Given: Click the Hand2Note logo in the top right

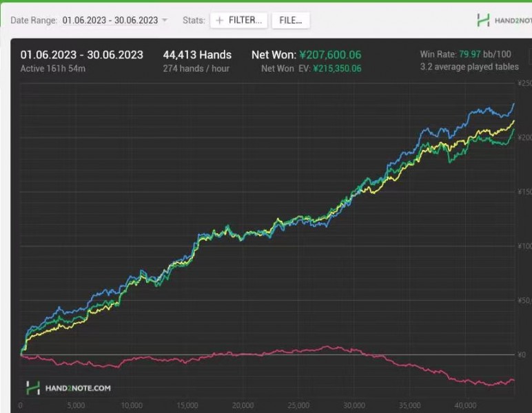Looking at the screenshot, I should click(x=503, y=21).
